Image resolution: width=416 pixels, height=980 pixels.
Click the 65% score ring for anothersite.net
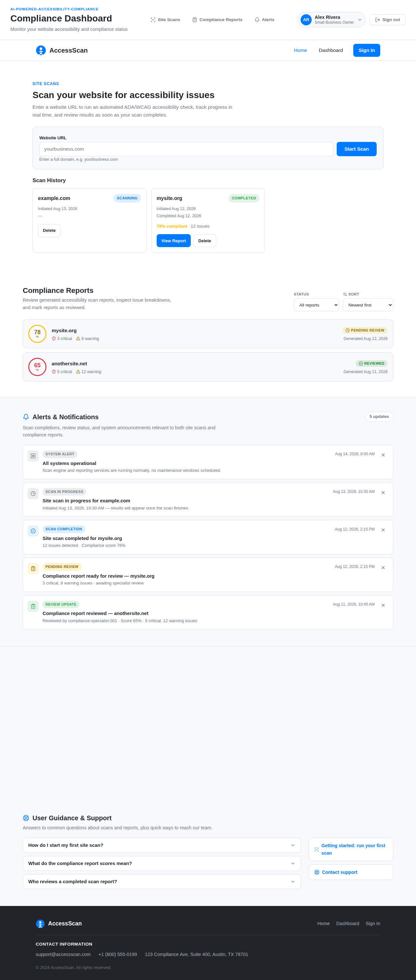click(x=37, y=367)
